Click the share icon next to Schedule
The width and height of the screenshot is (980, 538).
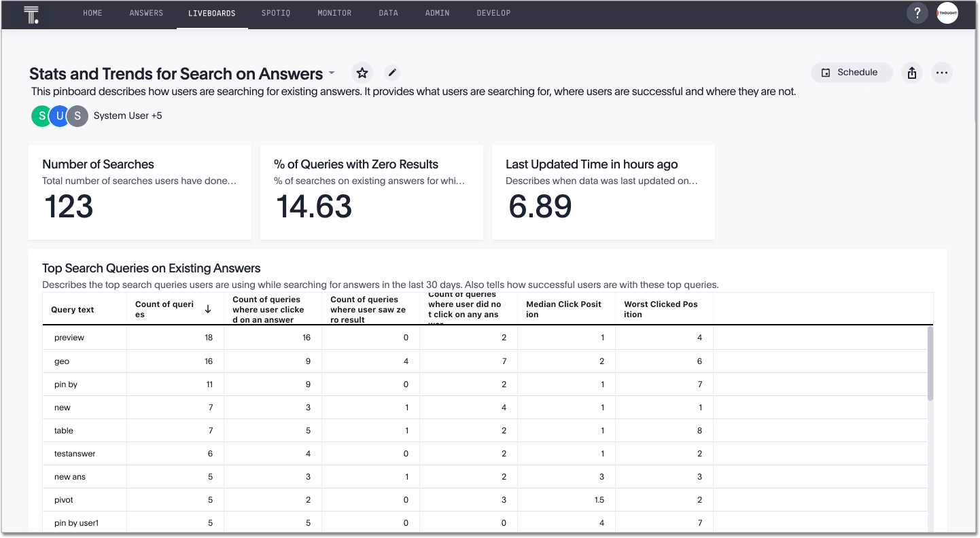coord(911,72)
